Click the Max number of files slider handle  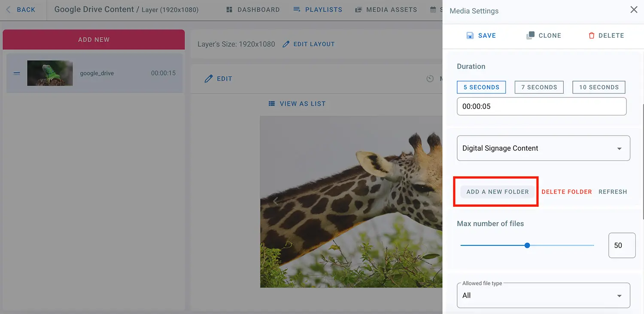[527, 245]
